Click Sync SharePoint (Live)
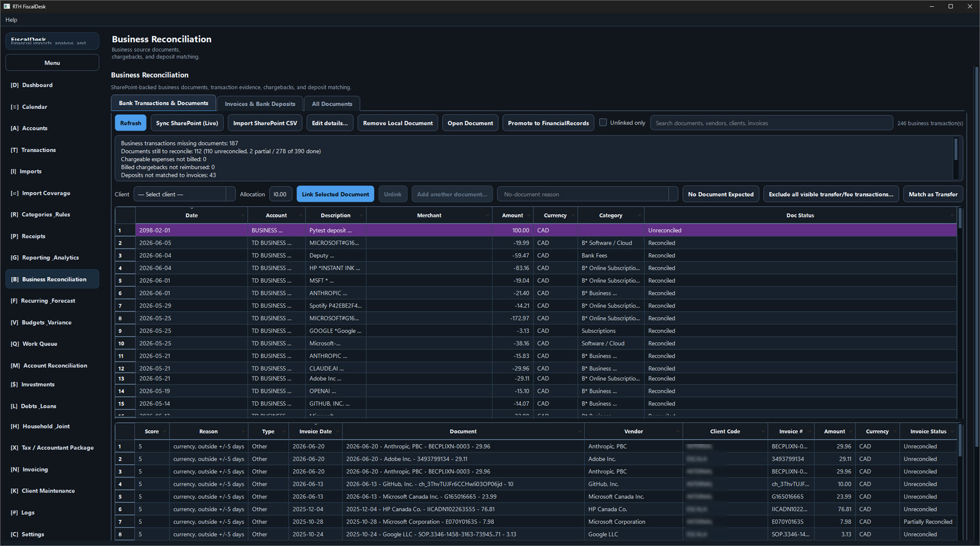Viewport: 980px width, 546px height. tap(187, 123)
